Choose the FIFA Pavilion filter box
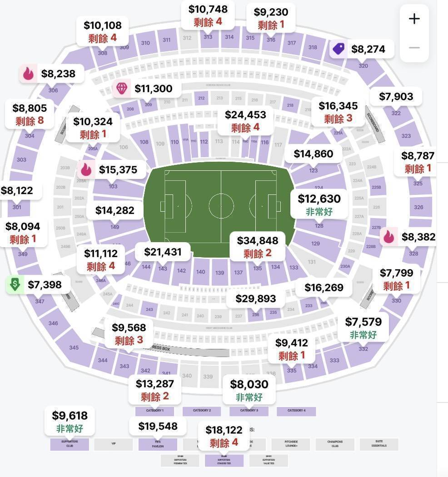Screen dimensions: 448x477 (x=158, y=444)
